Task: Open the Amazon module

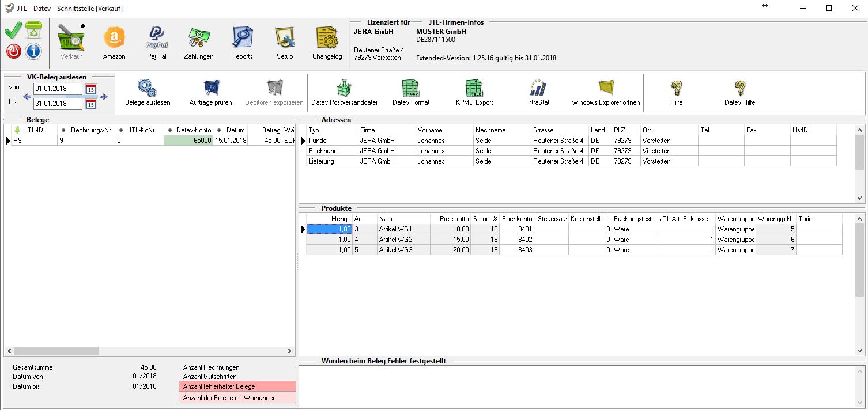Action: (x=114, y=43)
